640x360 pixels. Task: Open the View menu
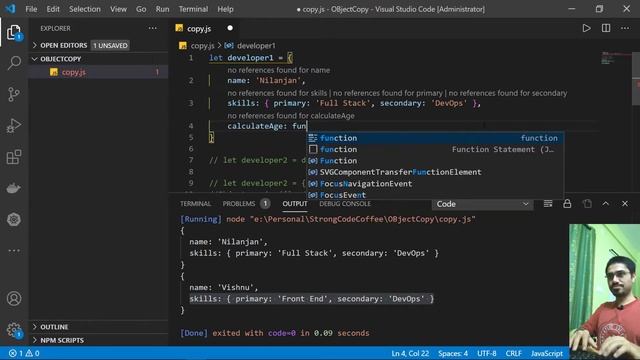point(118,9)
